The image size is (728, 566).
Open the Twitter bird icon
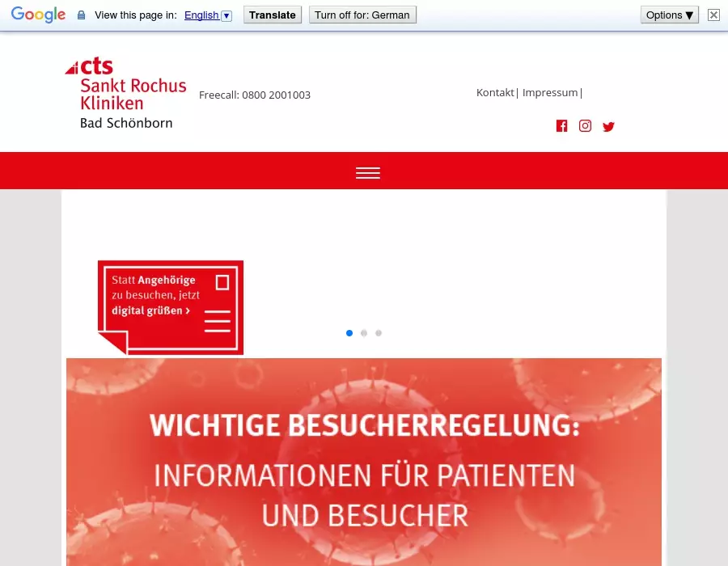pos(608,126)
